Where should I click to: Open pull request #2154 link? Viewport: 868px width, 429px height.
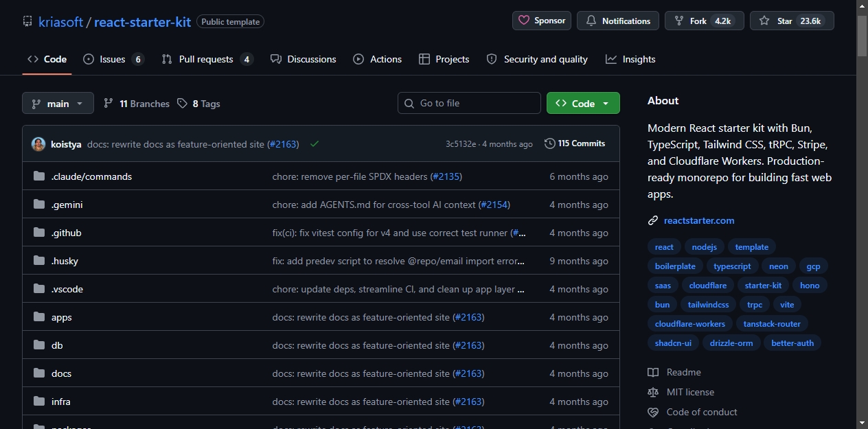tap(494, 205)
